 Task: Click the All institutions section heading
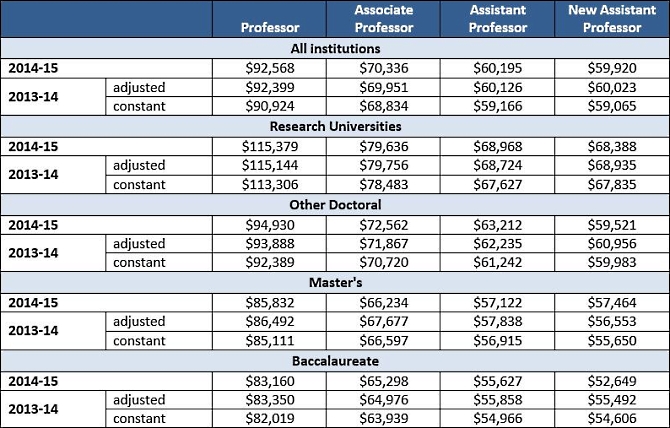coord(335,48)
